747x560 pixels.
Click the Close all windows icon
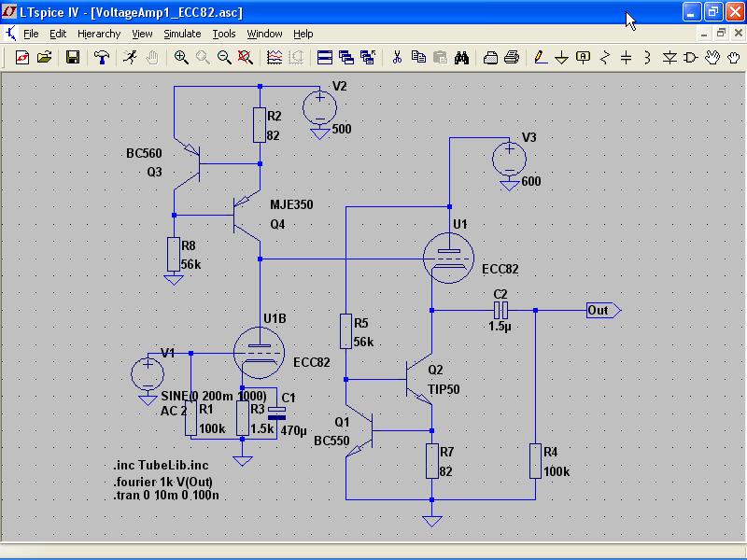tap(368, 58)
